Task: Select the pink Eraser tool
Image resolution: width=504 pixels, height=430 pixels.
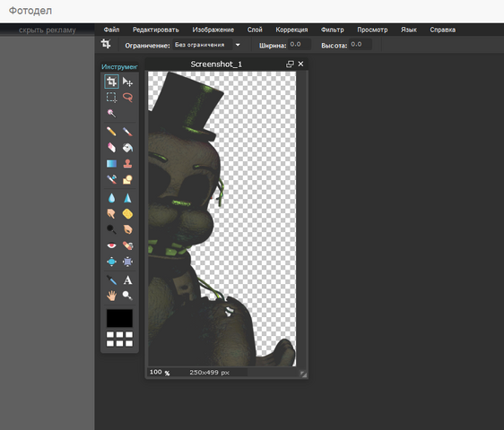Action: (x=111, y=148)
